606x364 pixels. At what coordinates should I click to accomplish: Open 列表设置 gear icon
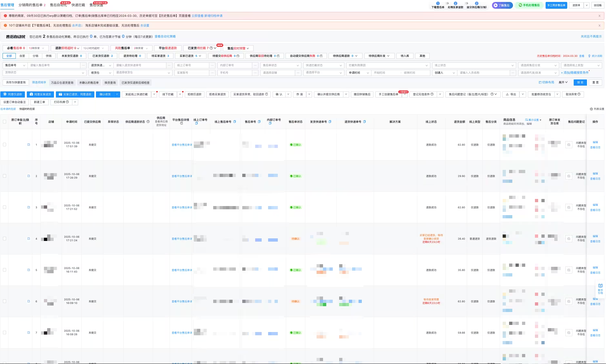point(591,109)
